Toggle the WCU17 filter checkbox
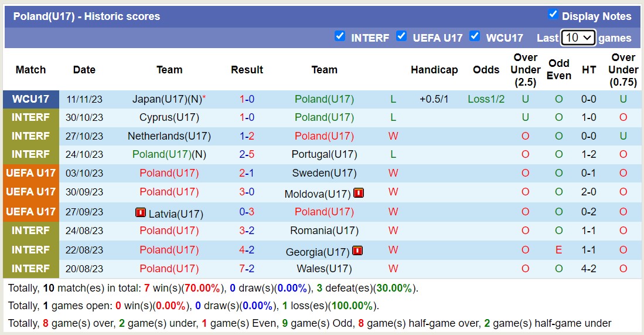 [x=475, y=36]
